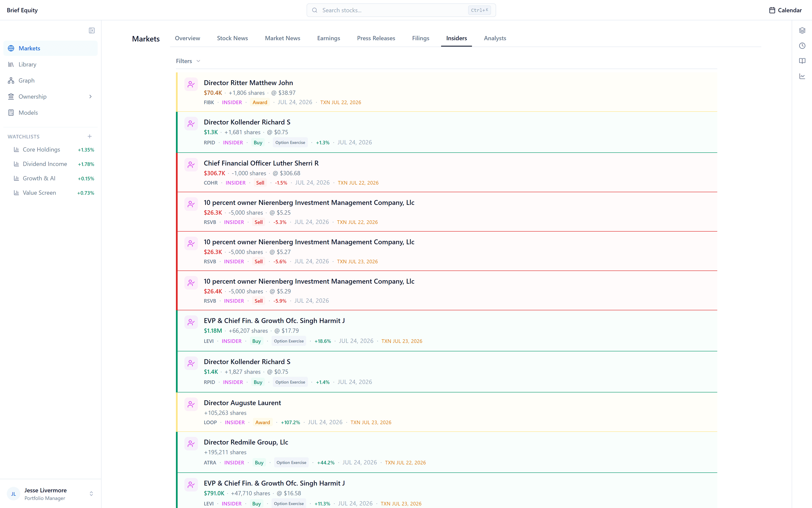The image size is (812, 508).
Task: Click the Models calculator icon in sidebar
Action: tap(11, 113)
